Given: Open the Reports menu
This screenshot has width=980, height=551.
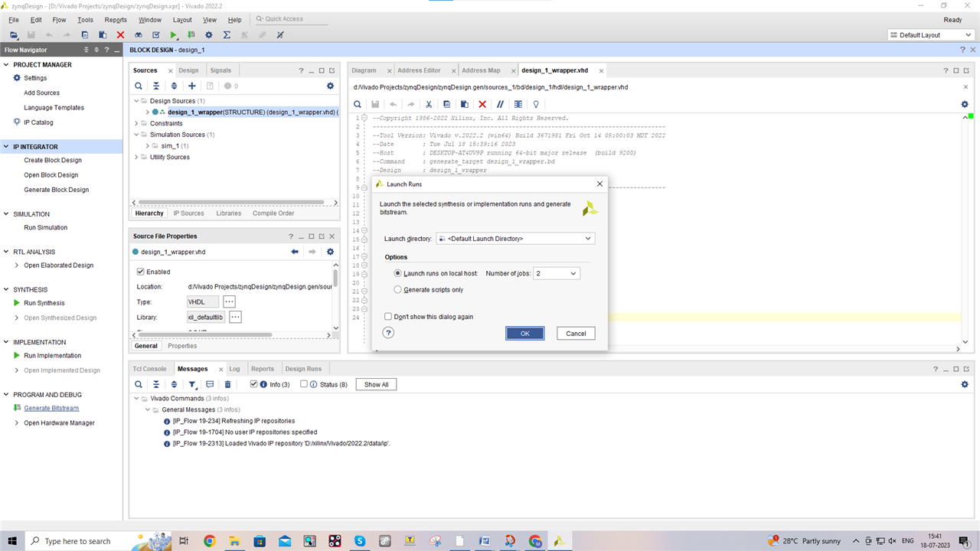Looking at the screenshot, I should pos(116,20).
